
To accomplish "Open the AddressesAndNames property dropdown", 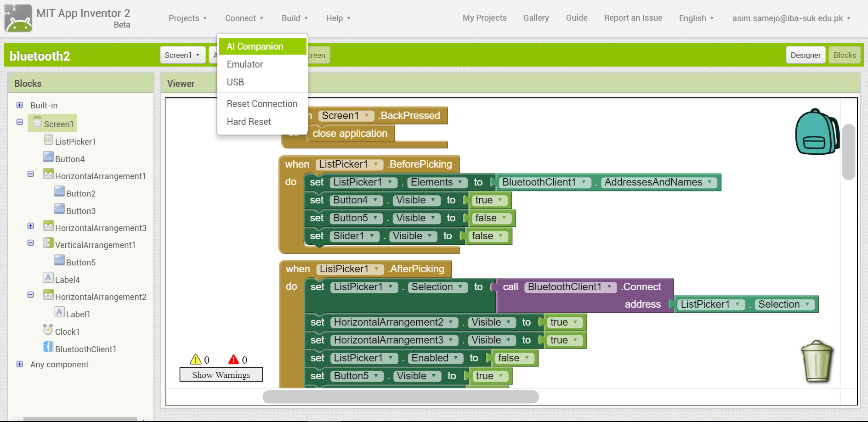I will pos(659,182).
